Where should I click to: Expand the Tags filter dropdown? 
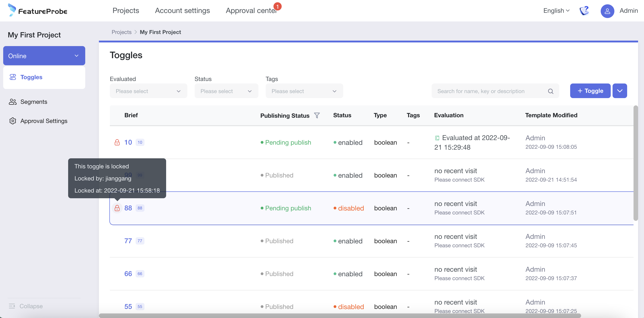(304, 91)
